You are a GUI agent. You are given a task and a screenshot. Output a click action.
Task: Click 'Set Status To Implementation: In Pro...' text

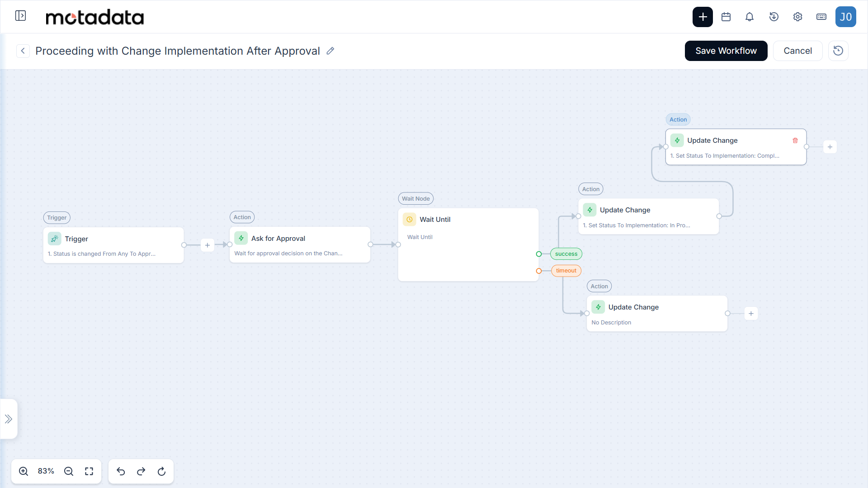tap(637, 225)
